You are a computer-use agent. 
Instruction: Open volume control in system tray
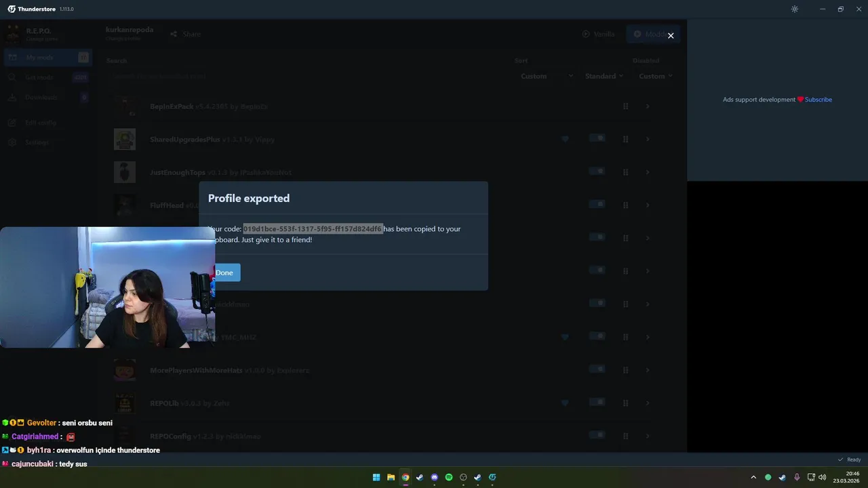click(x=823, y=477)
